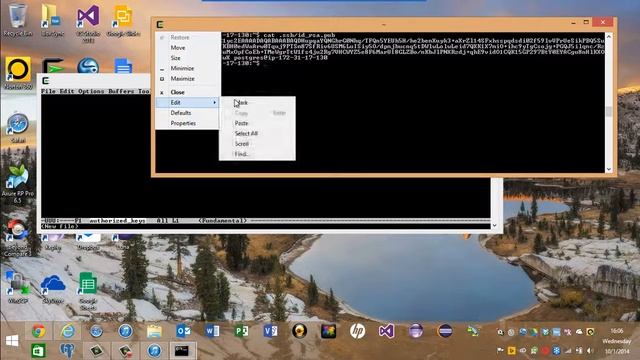The height and width of the screenshot is (360, 640).
Task: Open Options menu in Emacs window
Action: 91,91
